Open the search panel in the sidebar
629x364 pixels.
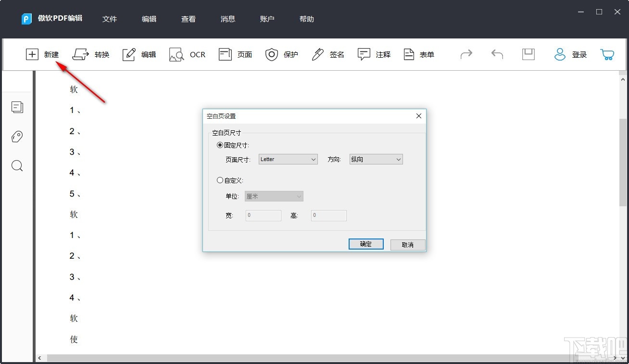pos(17,165)
